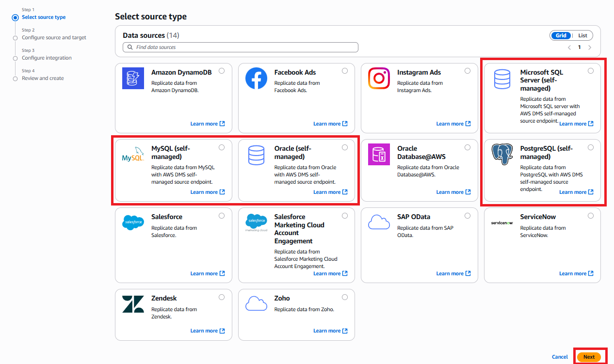Click the 'SAP OData' card title
The image size is (614, 364).
(x=414, y=217)
